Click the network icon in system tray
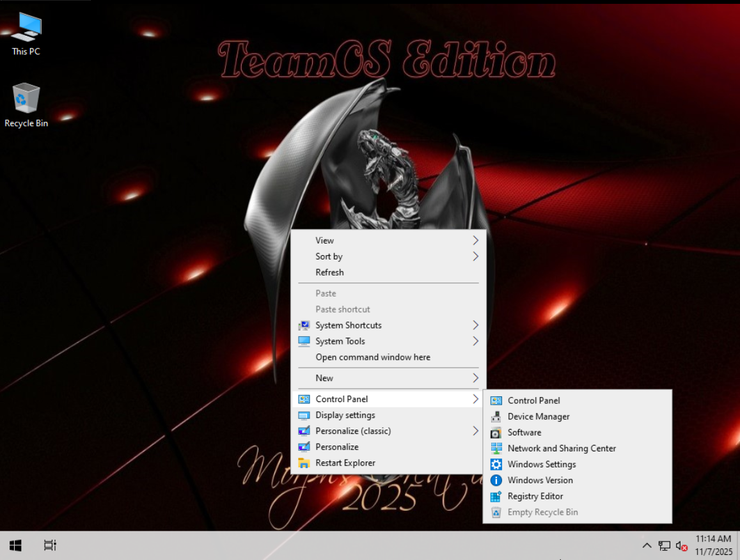The image size is (740, 560). tap(665, 546)
